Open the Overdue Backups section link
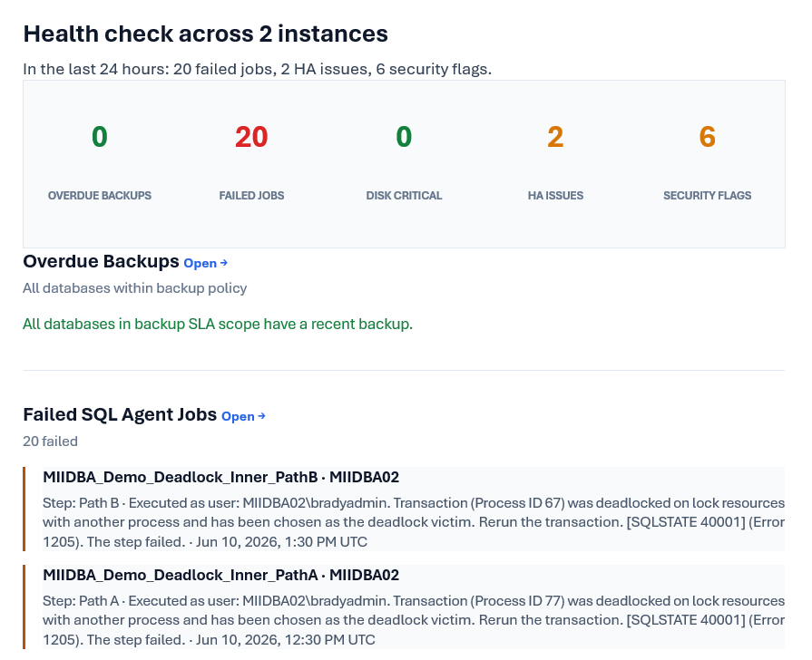 [x=206, y=263]
